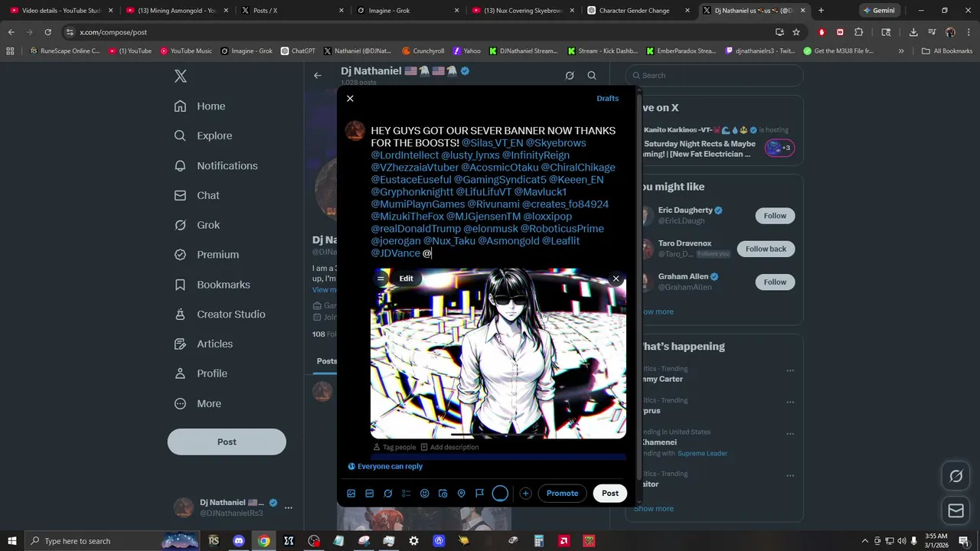Open Drafts in compose dialog
The width and height of the screenshot is (980, 551).
(x=608, y=99)
